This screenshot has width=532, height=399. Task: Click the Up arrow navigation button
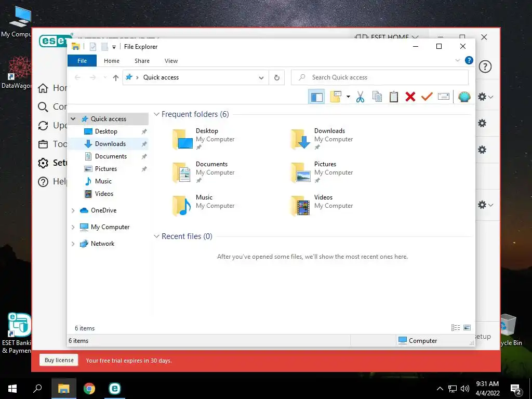point(116,78)
